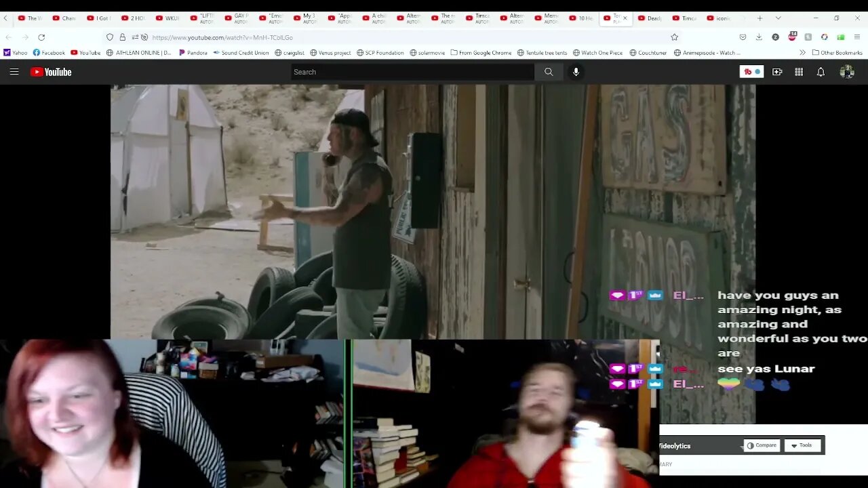Go back with the browser back arrow
Image resolution: width=868 pixels, height=488 pixels.
8,37
